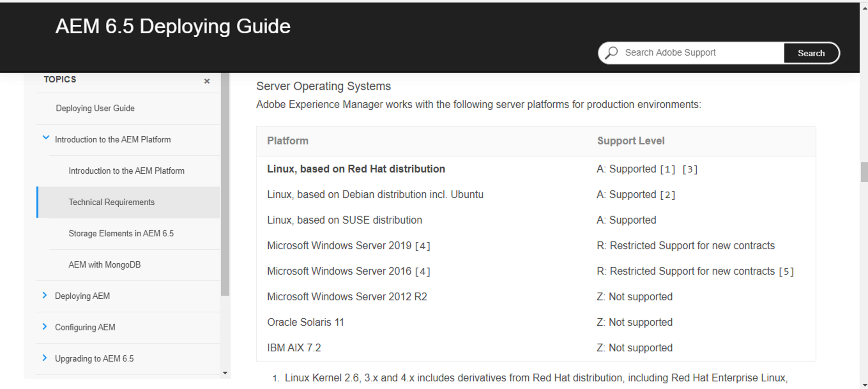This screenshot has height=389, width=868.
Task: Open Deploying User Guide topic
Action: point(95,108)
